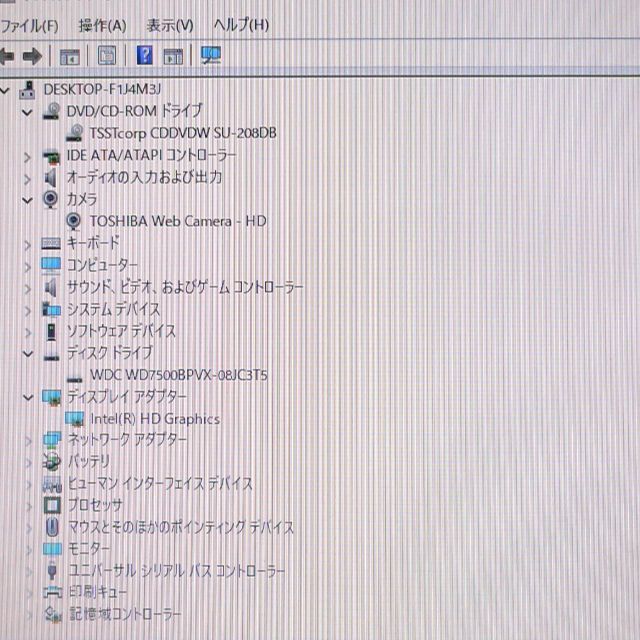Viewport: 640px width, 640px height.
Task: Select TOSHIBA Web Camera - HD text
Action: 178,221
